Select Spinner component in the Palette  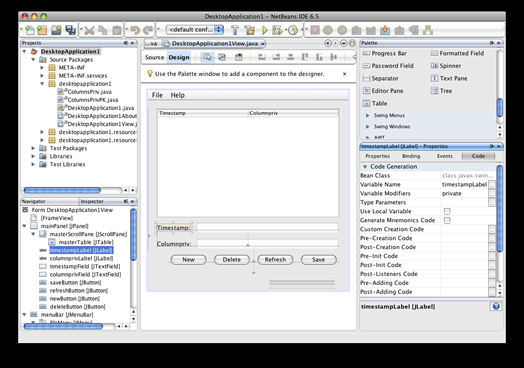(446, 66)
